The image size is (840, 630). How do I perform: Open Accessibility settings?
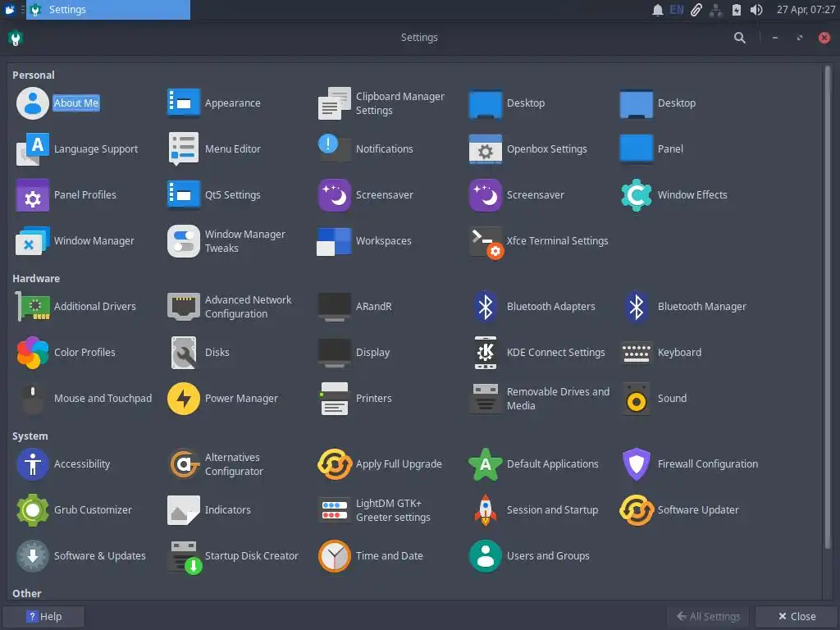(x=63, y=464)
